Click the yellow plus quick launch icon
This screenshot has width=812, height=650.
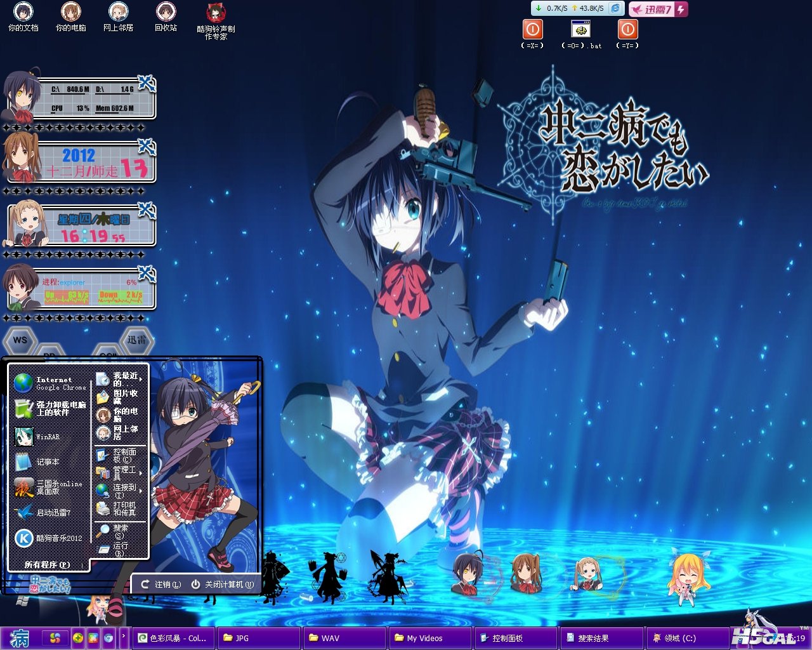(x=77, y=638)
